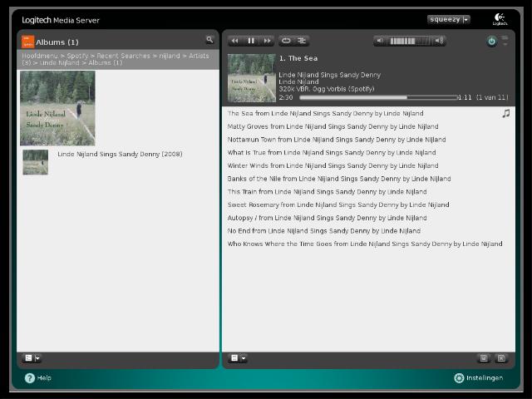This screenshot has height=399, width=532.
Task: Select No End in playlist
Action: click(324, 231)
